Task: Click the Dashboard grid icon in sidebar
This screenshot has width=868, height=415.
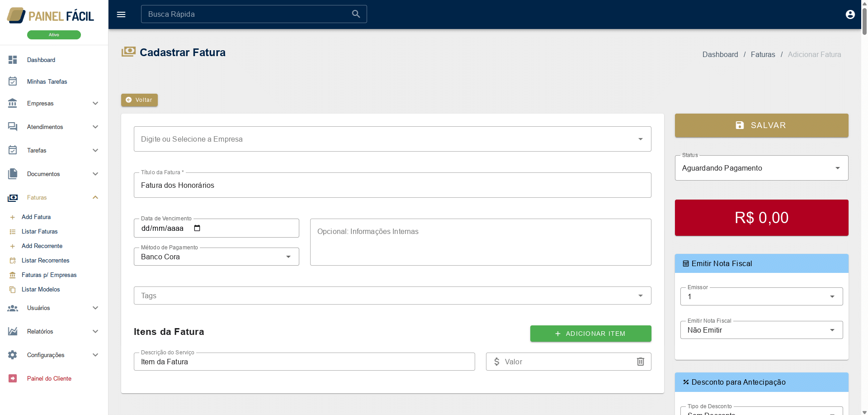Action: 13,60
